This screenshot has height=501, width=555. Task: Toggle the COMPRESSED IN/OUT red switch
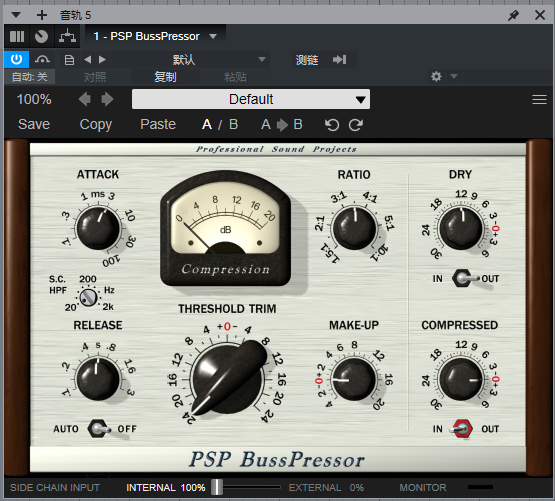[462, 429]
